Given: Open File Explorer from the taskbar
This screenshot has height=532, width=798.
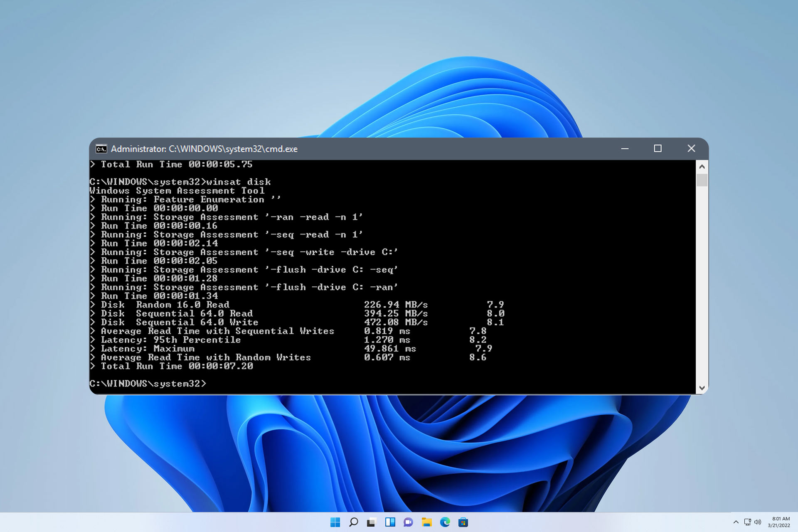Looking at the screenshot, I should [x=426, y=522].
